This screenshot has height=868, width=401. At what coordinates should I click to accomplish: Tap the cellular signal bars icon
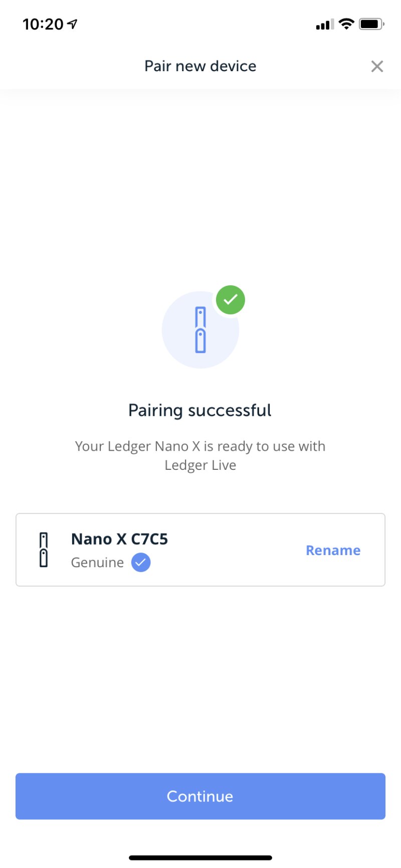(x=324, y=24)
